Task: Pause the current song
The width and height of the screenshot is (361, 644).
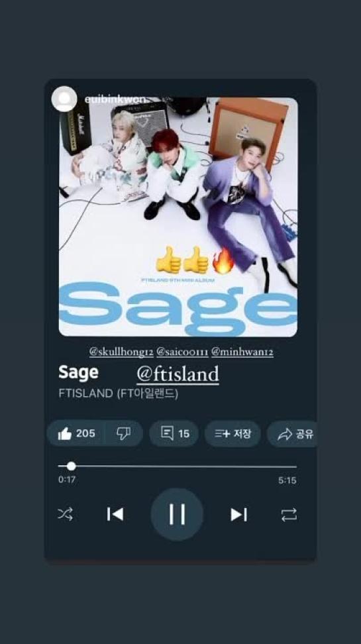Action: [x=177, y=514]
